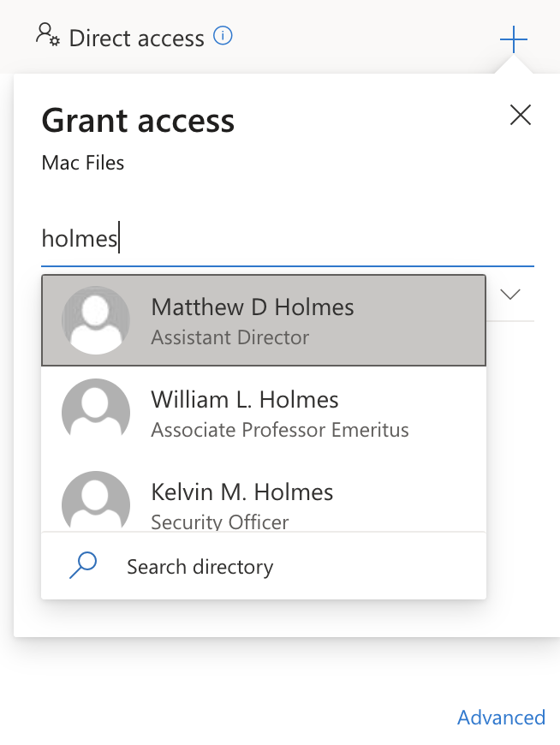Select Matthew D Holmes suggestion
The height and width of the screenshot is (745, 560).
click(x=264, y=320)
